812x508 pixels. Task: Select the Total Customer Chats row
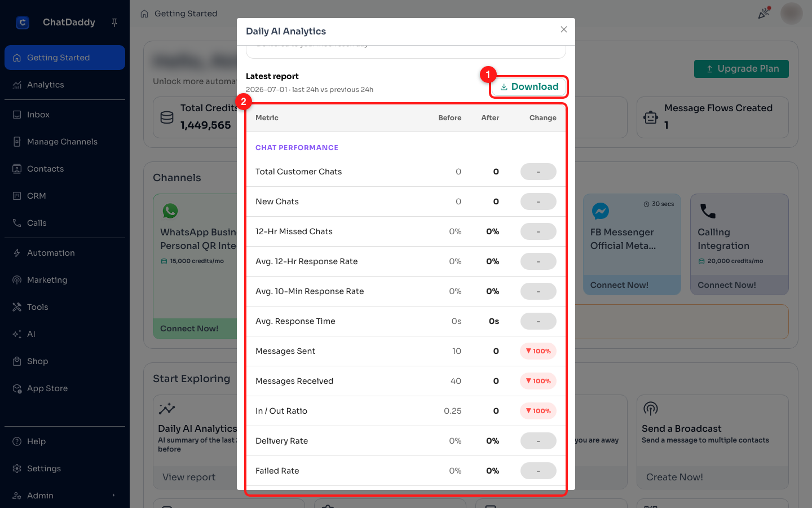coord(406,172)
